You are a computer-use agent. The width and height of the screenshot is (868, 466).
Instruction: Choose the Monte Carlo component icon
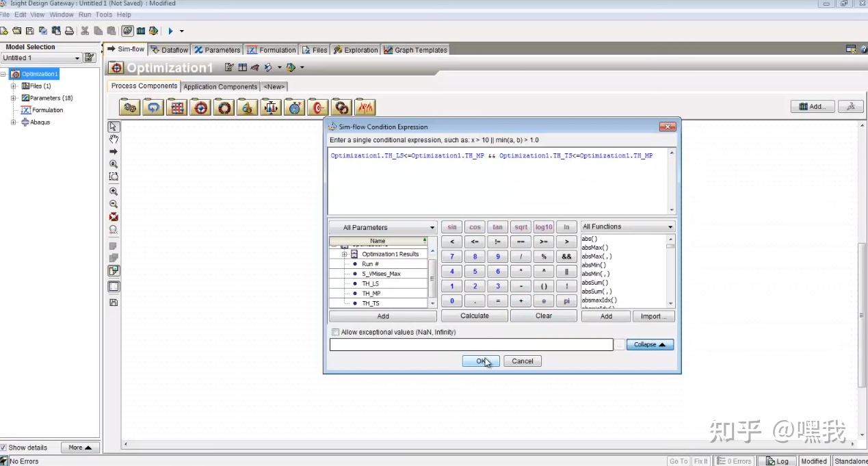[x=224, y=107]
